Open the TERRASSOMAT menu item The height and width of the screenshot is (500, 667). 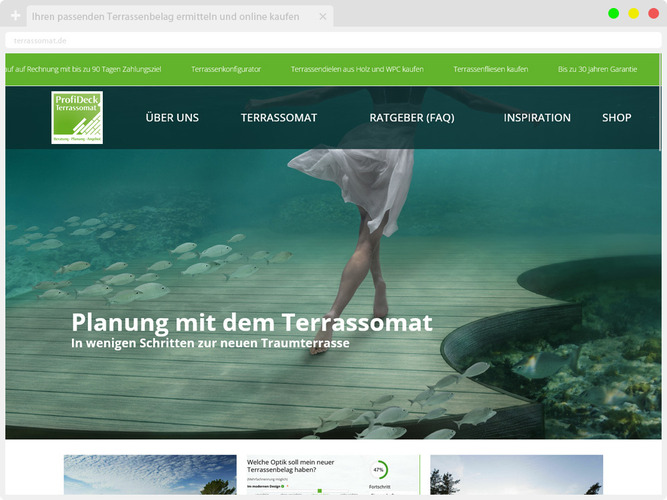(x=278, y=118)
